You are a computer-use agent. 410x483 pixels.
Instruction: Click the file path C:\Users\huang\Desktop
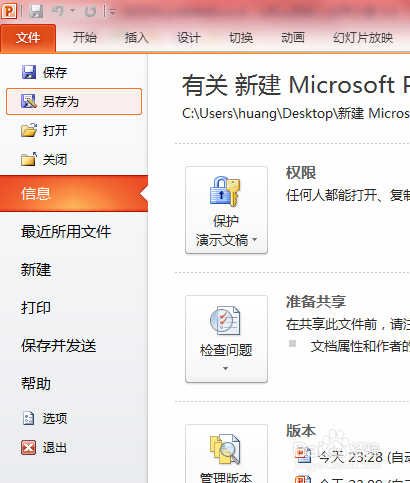pos(296,114)
